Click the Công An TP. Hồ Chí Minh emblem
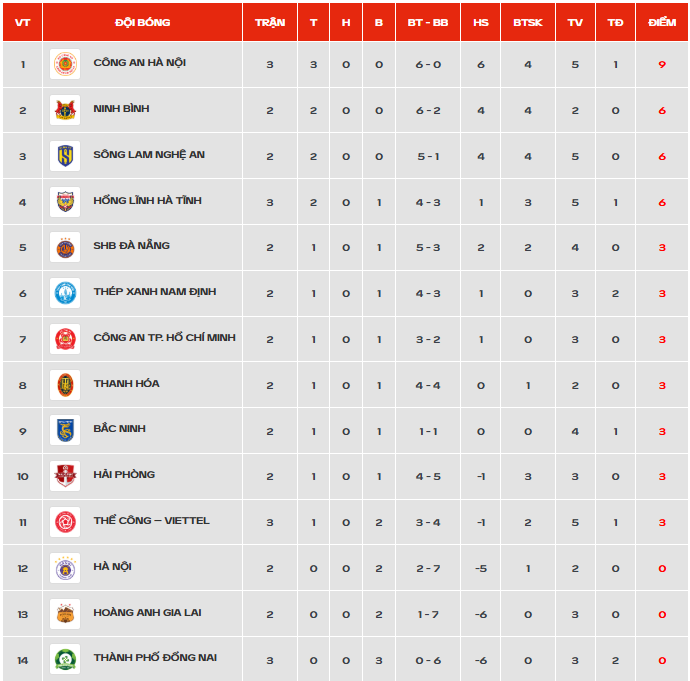This screenshot has height=681, width=690. [65, 339]
